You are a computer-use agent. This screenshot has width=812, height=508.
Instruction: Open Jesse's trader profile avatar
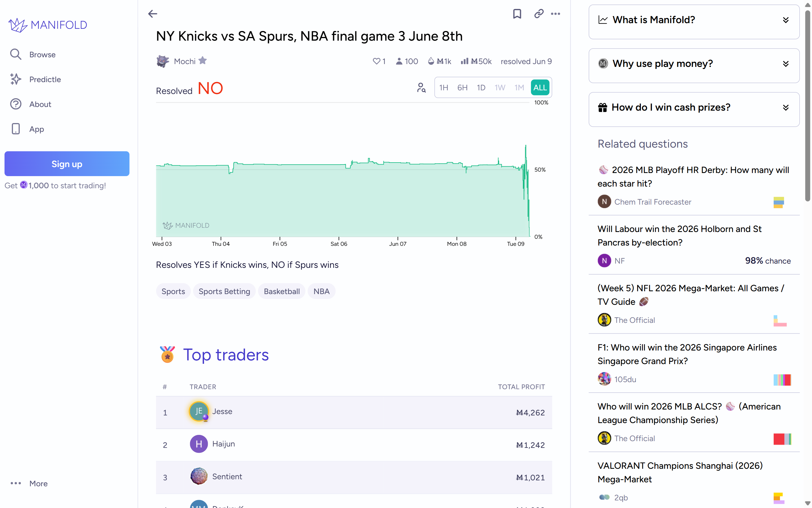199,411
